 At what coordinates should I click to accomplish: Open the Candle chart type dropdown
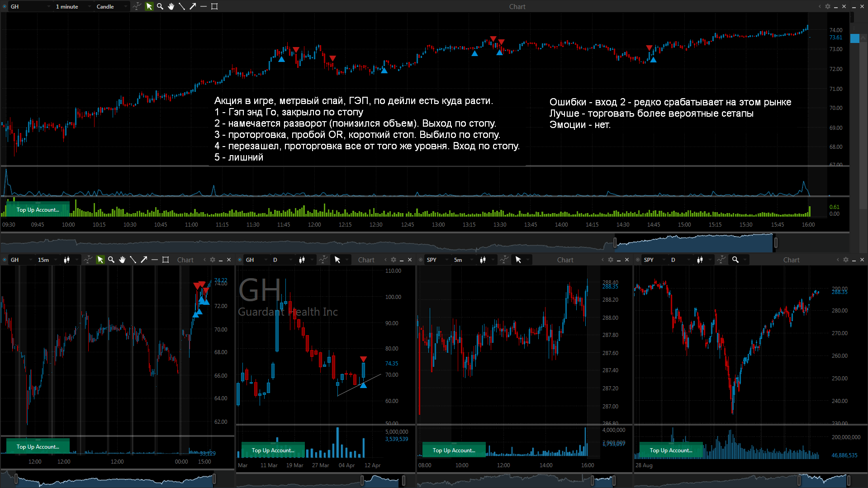[111, 6]
